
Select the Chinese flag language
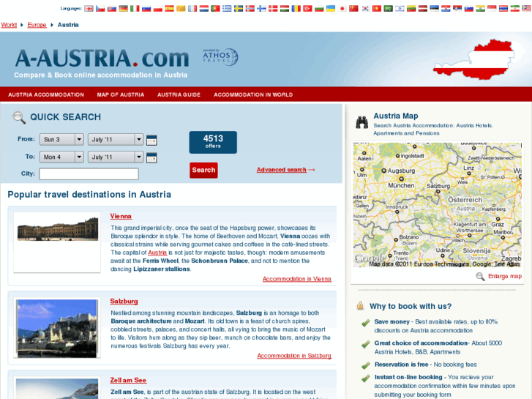click(x=354, y=9)
